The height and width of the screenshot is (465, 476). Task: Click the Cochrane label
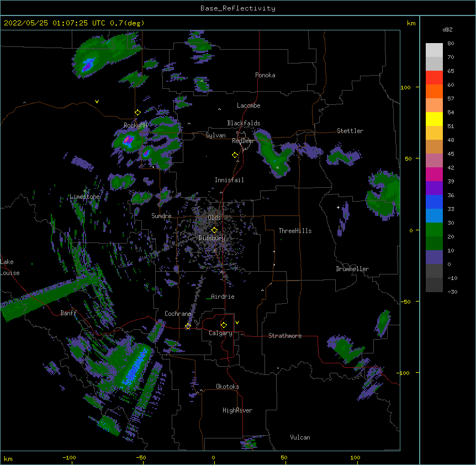tap(178, 314)
